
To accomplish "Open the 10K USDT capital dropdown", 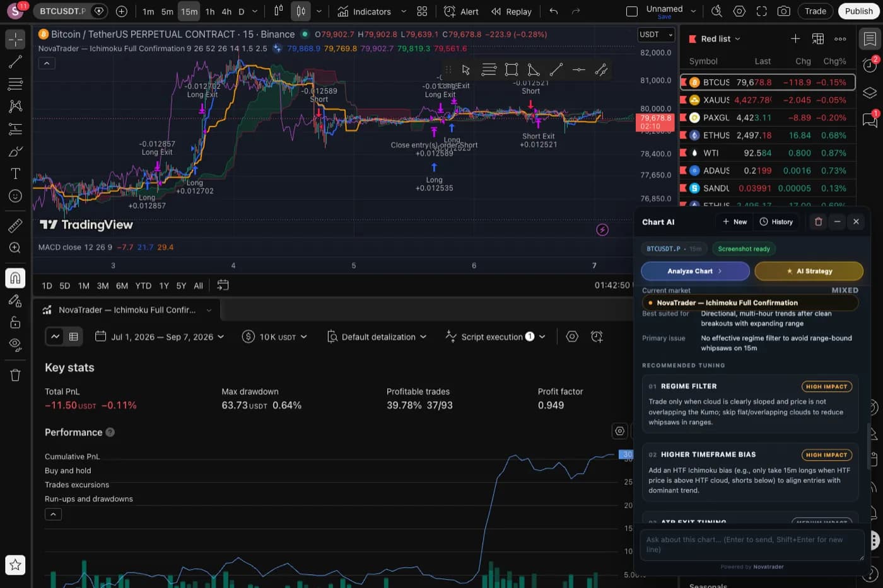I will pyautogui.click(x=275, y=337).
